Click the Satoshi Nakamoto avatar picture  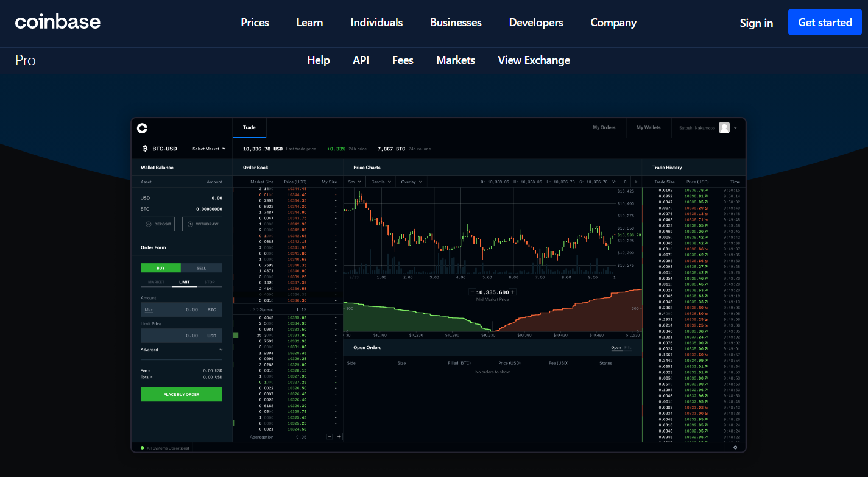click(x=724, y=128)
